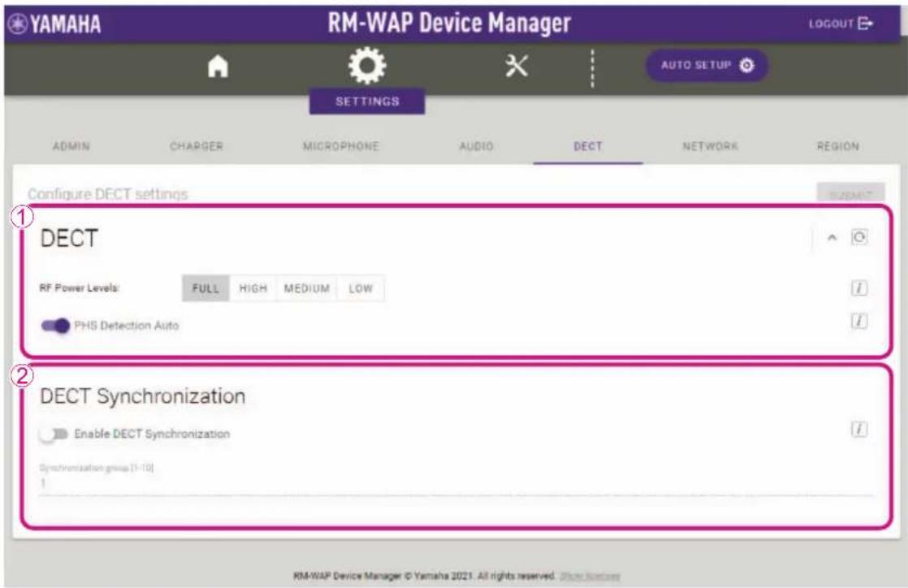Reset DECT section settings icon
Screen dimensions: 908x588
859,237
